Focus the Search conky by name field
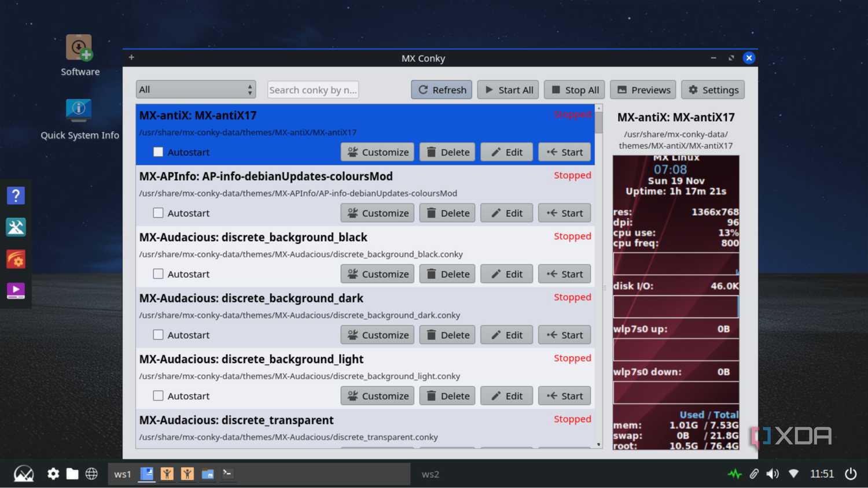Image resolution: width=868 pixels, height=488 pixels. (313, 90)
